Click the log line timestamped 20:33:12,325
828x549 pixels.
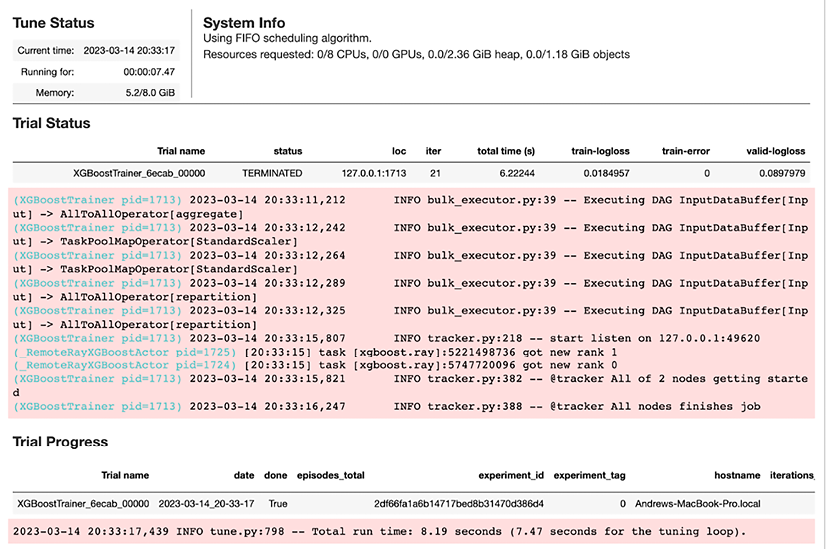(x=410, y=317)
